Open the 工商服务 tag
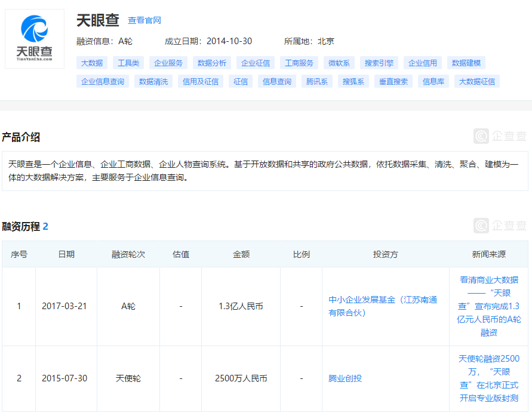532x413 pixels. click(x=299, y=63)
